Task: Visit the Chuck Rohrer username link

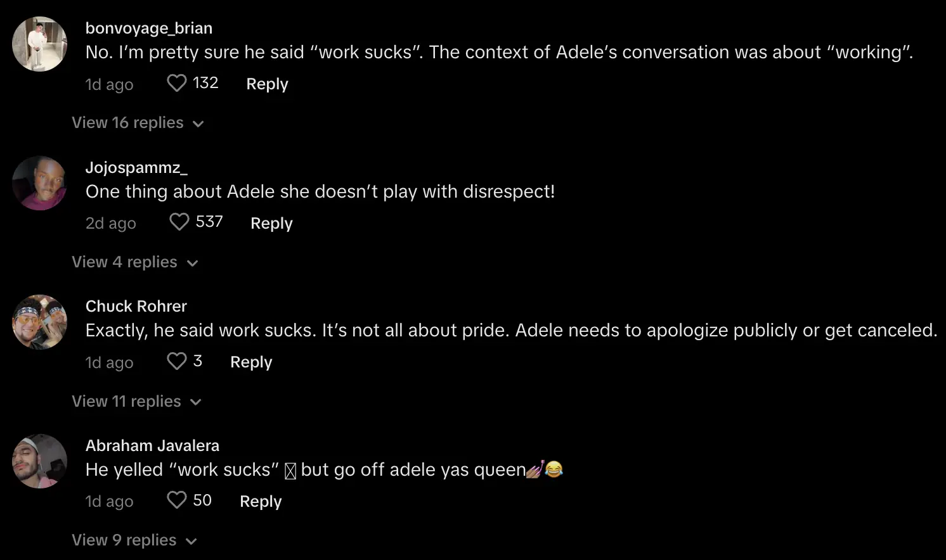Action: (x=136, y=306)
